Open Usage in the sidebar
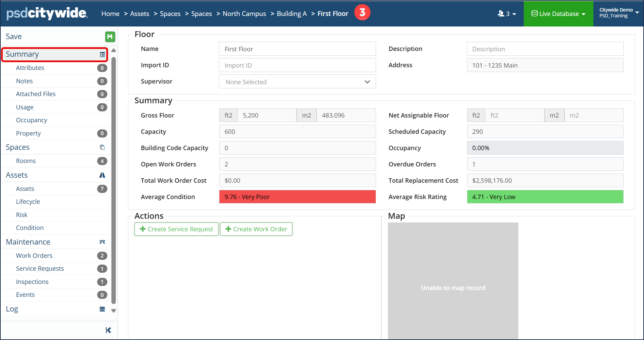Image resolution: width=644 pixels, height=340 pixels. [x=25, y=107]
